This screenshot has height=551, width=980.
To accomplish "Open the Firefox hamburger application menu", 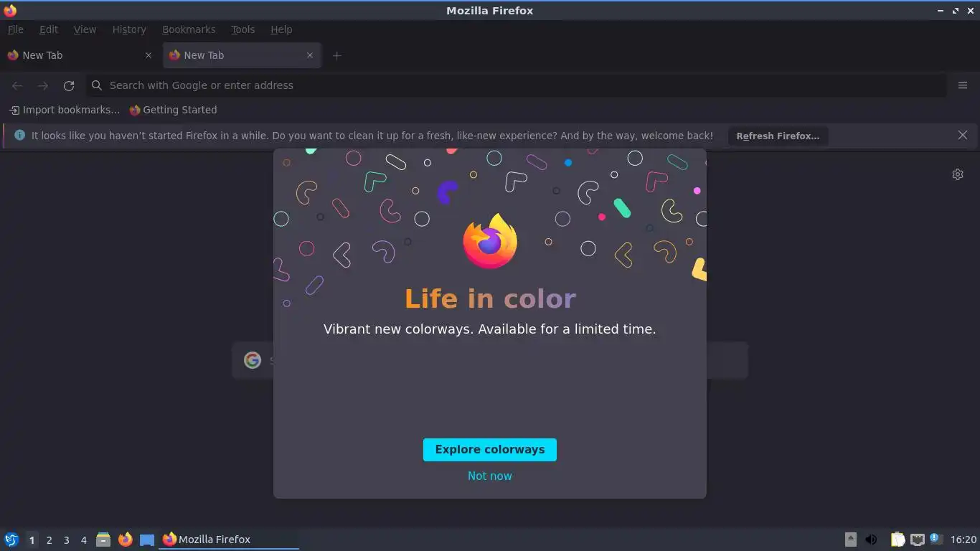I will pos(963,85).
